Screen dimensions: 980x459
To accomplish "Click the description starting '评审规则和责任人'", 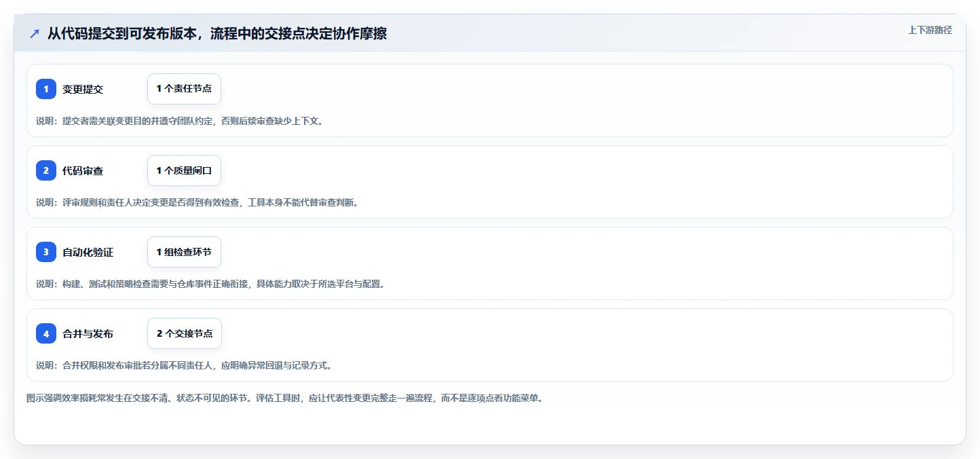I will click(197, 202).
